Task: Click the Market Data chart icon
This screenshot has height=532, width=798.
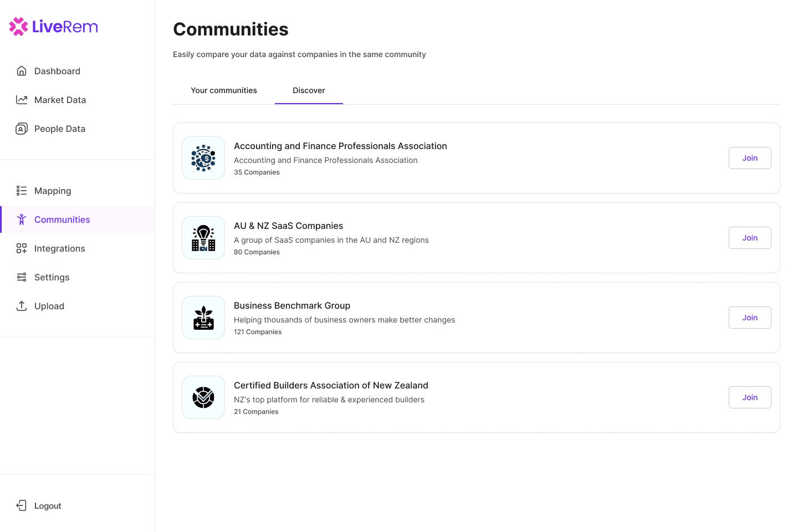Action: pos(22,100)
